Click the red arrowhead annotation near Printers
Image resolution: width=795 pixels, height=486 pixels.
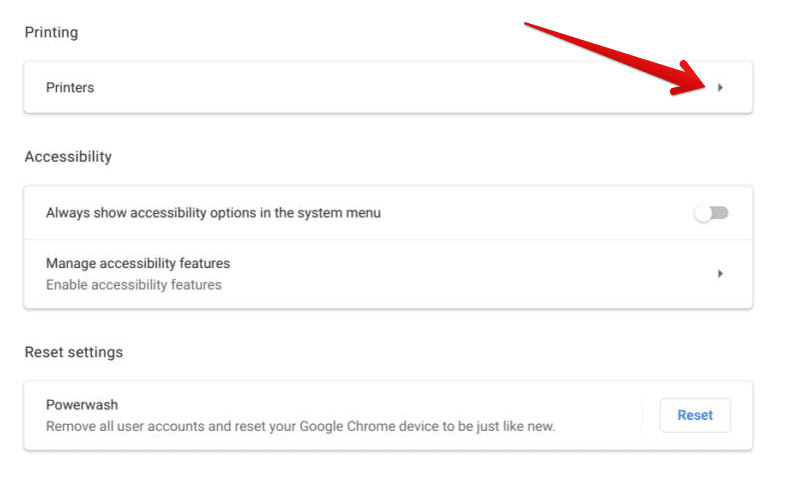coord(690,79)
